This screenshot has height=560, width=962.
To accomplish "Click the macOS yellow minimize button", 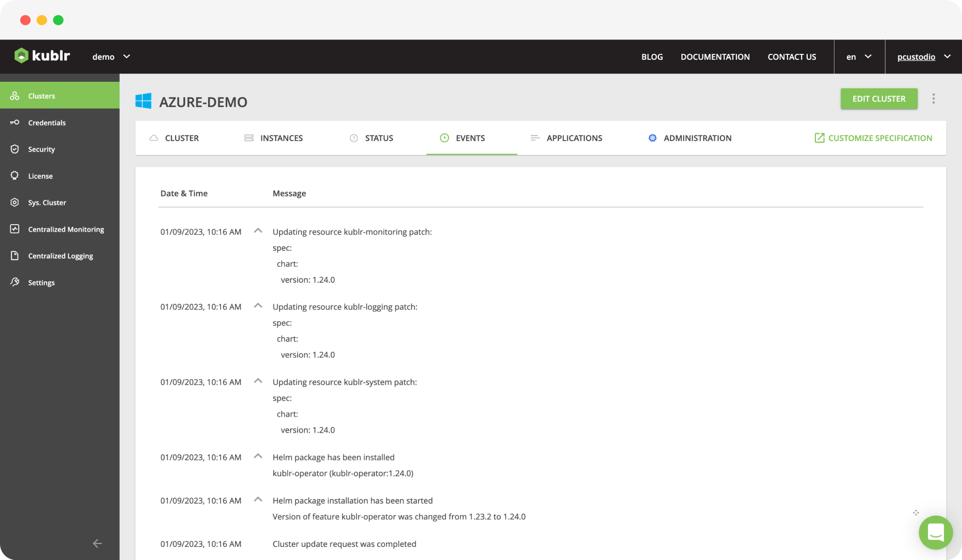I will coord(42,20).
